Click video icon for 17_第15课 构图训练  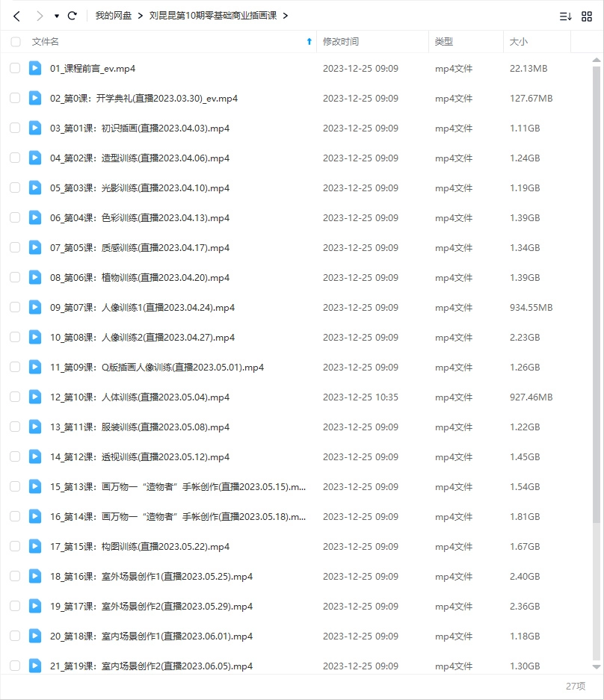coord(35,546)
